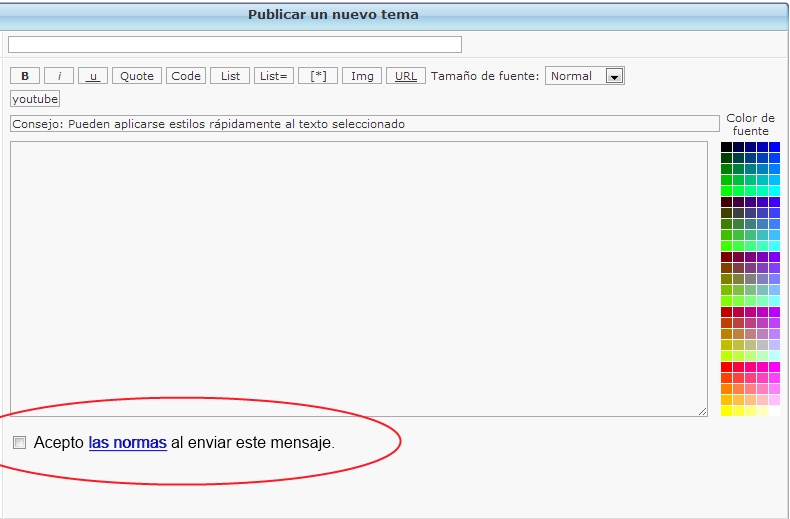This screenshot has width=790, height=519.
Task: Apply italic with the i button
Action: 59,76
